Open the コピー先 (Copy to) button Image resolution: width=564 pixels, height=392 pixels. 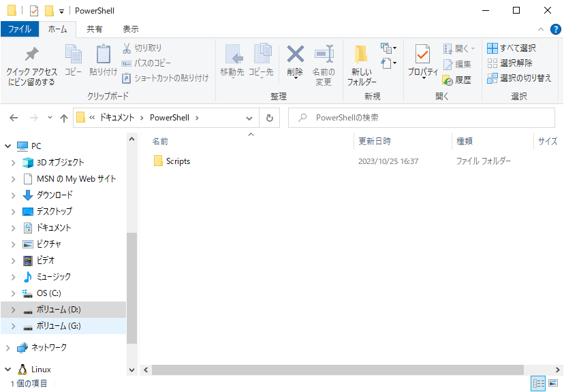[x=261, y=61]
